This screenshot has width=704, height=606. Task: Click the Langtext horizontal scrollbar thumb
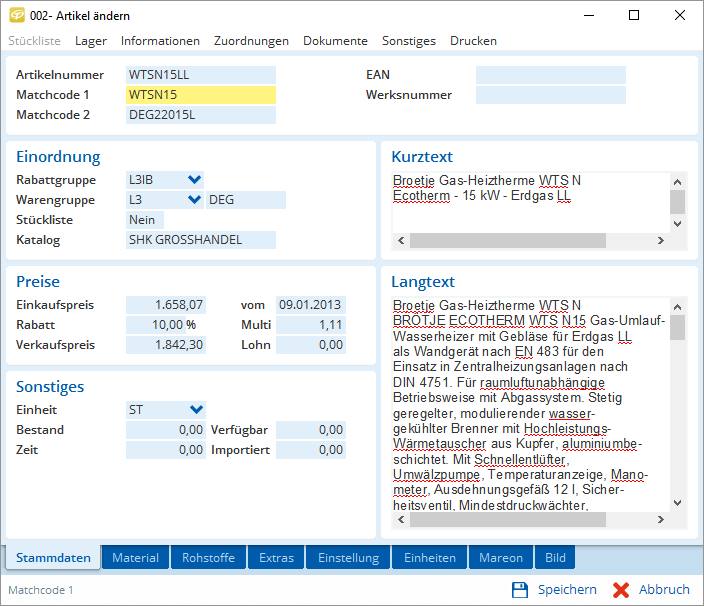(508, 519)
